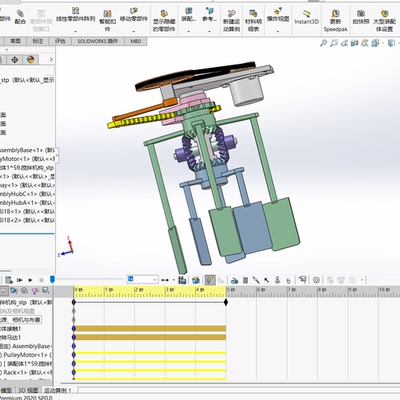The width and height of the screenshot is (400, 400).
Task: Open the Animation Wizard icon
Action: click(196, 280)
